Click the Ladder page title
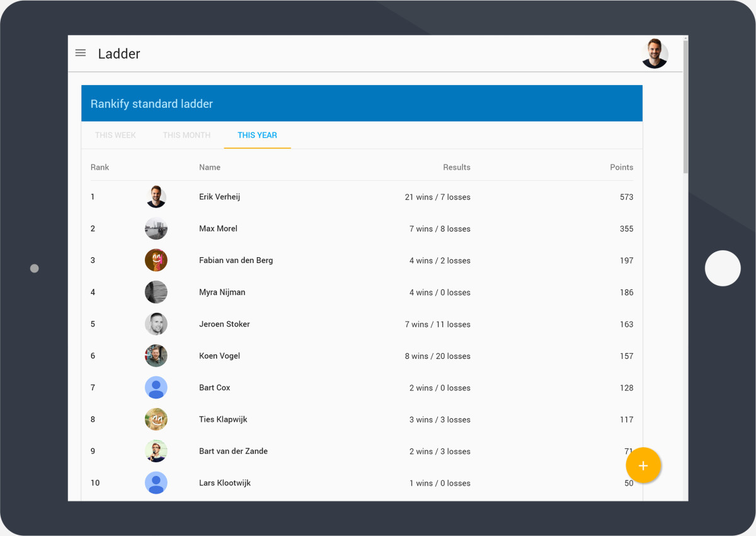756x536 pixels. tap(119, 54)
